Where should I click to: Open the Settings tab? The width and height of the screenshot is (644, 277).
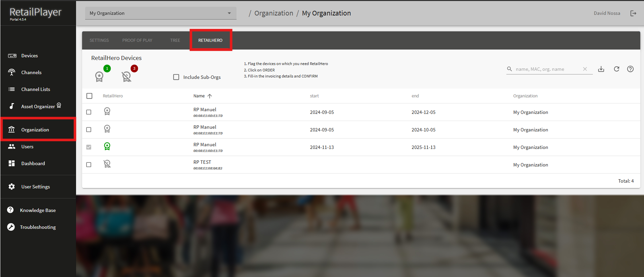[99, 40]
